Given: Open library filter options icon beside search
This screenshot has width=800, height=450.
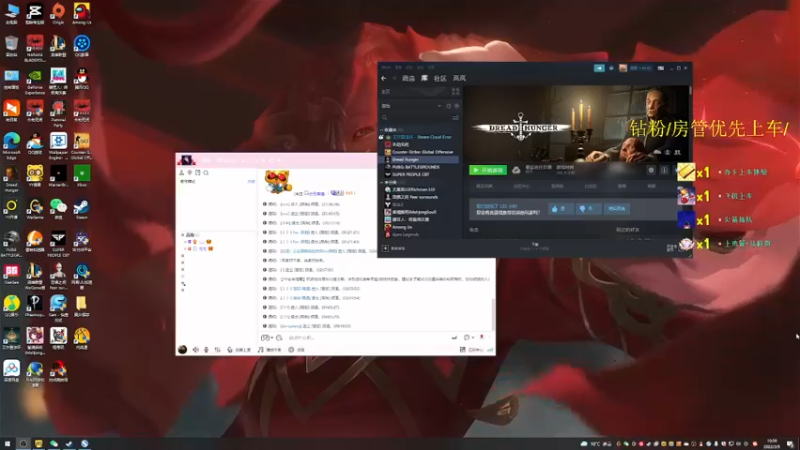Looking at the screenshot, I should pyautogui.click(x=455, y=118).
